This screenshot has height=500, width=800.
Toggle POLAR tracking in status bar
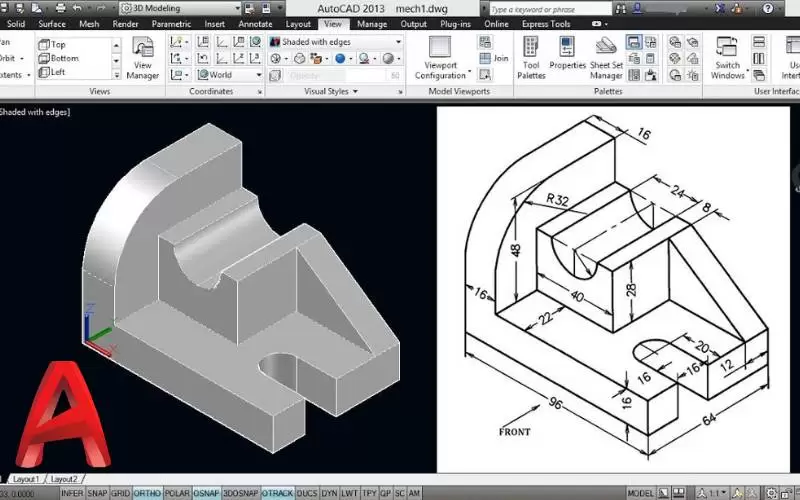pyautogui.click(x=178, y=493)
